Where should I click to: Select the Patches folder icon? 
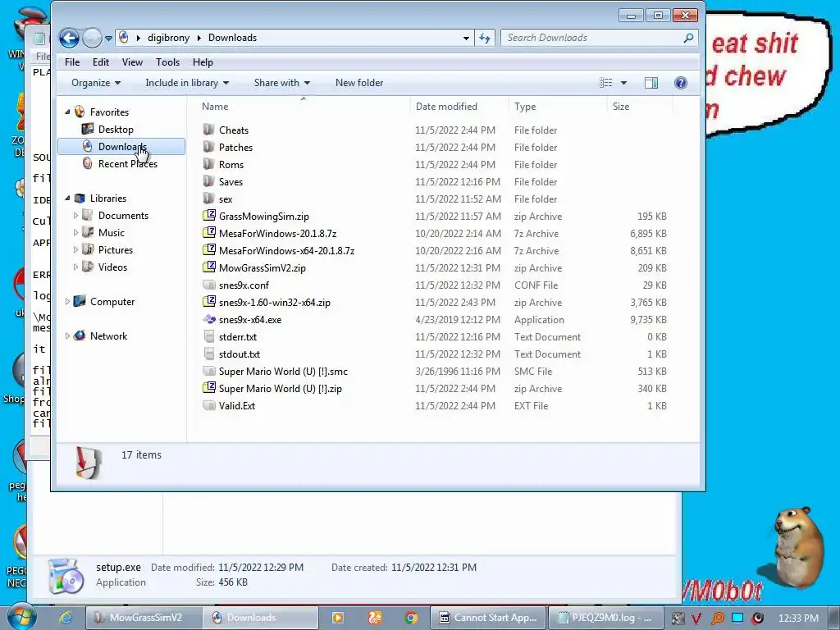coord(209,147)
